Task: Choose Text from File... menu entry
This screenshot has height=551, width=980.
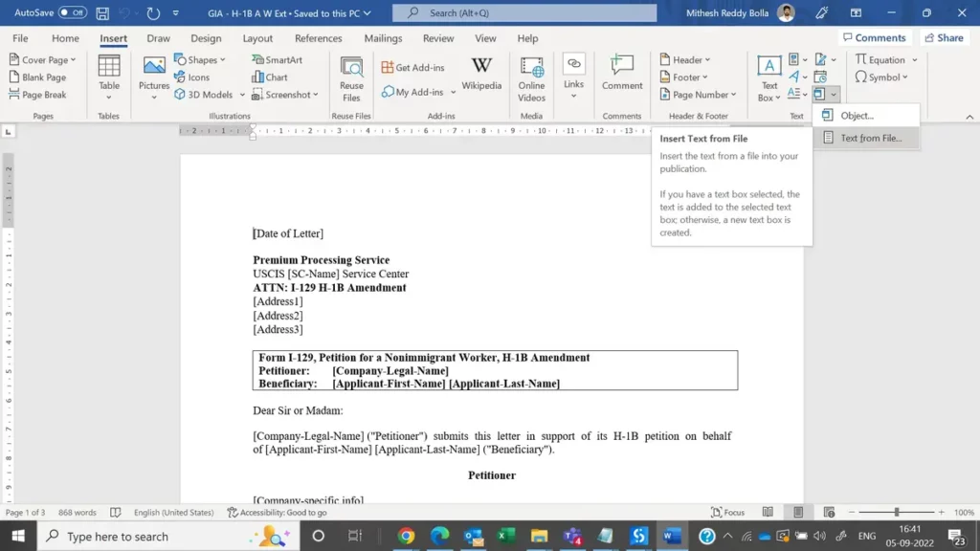Action: (x=866, y=138)
